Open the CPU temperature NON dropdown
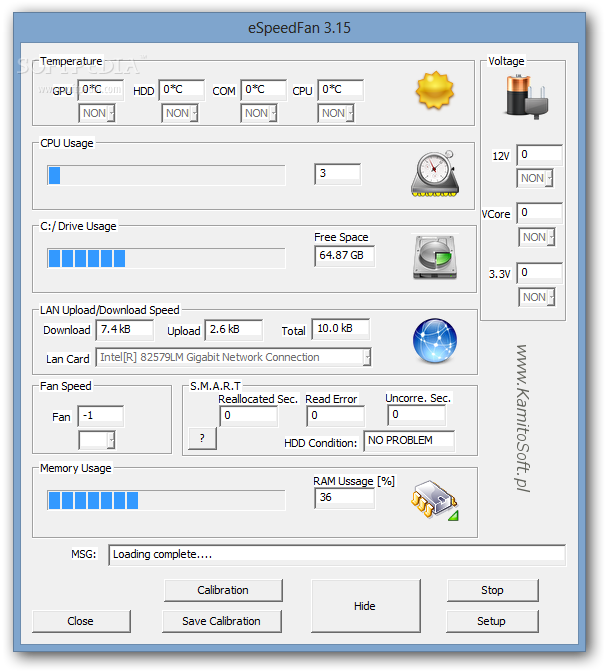This screenshot has width=606, height=672. (x=336, y=114)
